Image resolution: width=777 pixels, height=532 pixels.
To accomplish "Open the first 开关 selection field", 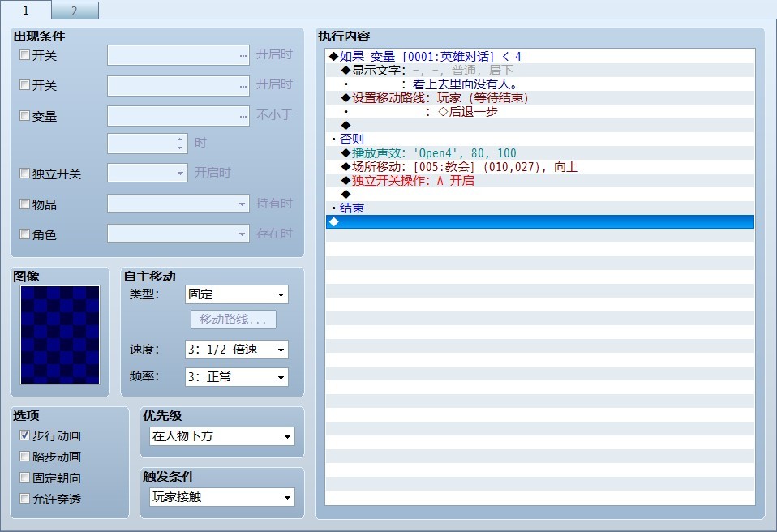I will click(x=178, y=55).
